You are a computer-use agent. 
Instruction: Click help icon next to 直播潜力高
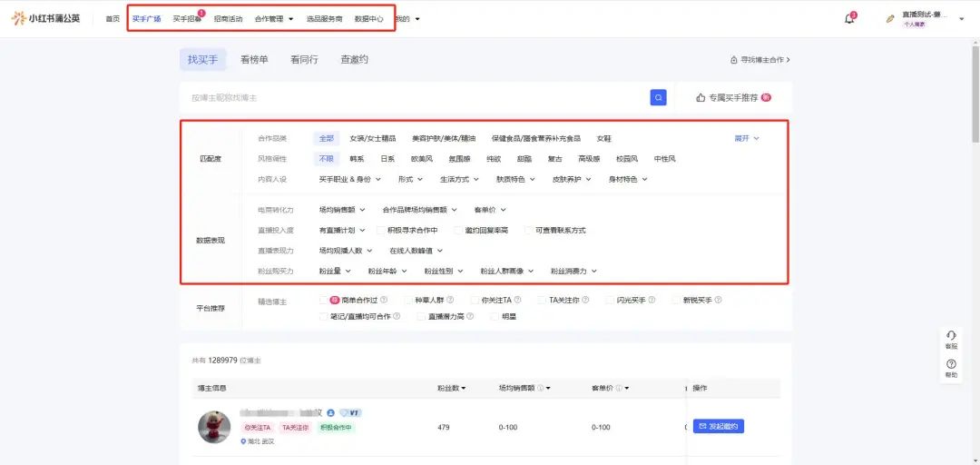470,317
